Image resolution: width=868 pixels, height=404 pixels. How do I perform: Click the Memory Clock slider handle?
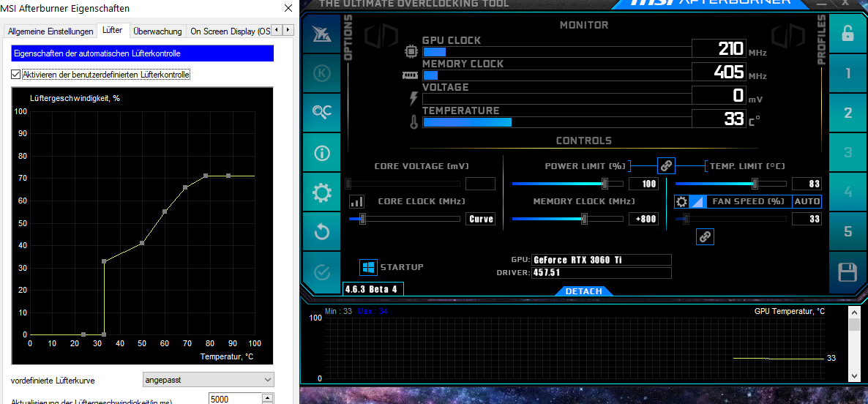[584, 219]
